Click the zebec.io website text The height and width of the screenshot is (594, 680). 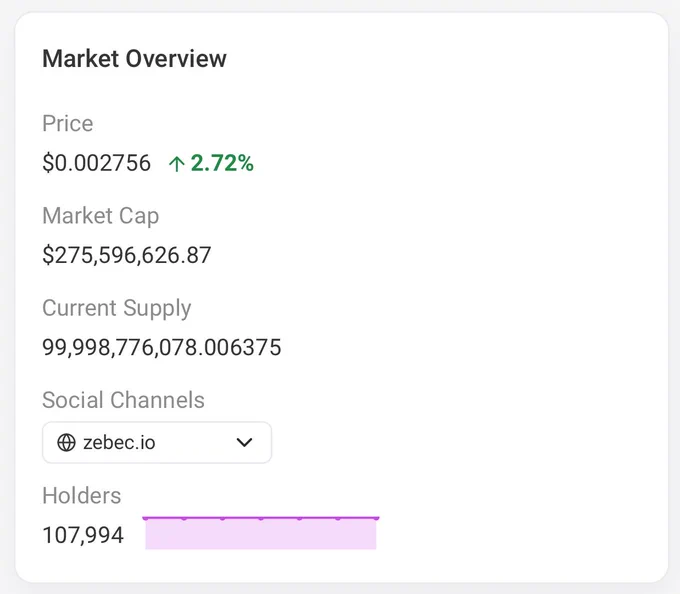coord(119,443)
